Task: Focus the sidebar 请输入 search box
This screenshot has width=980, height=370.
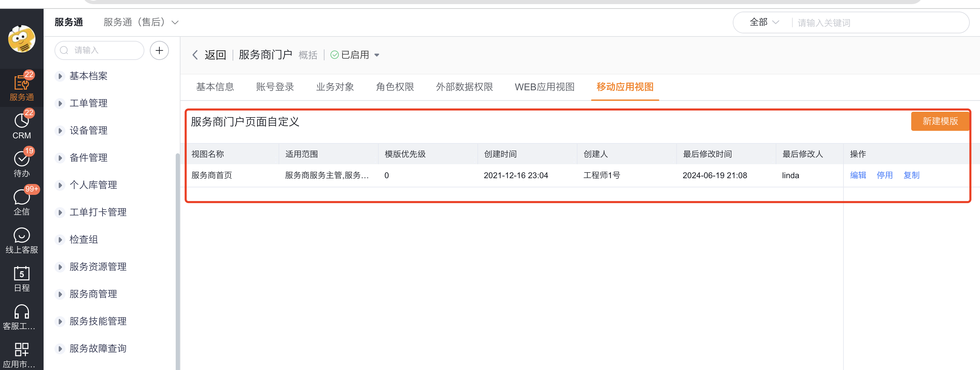Action: [x=99, y=50]
